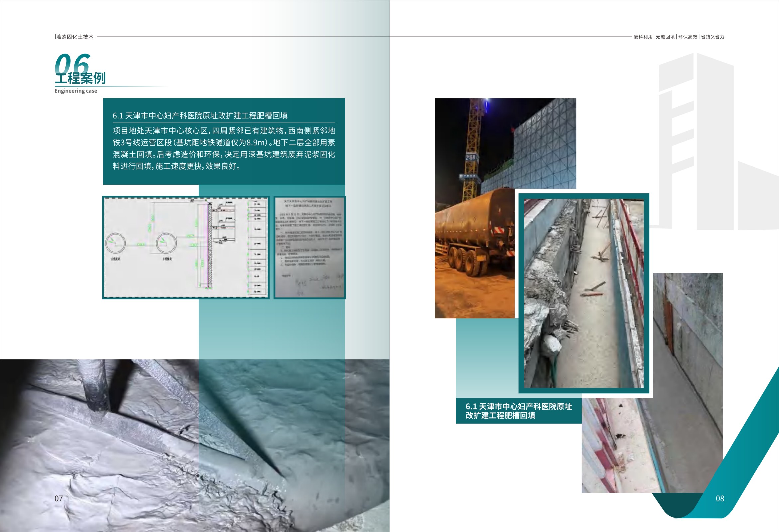Click the line "料进行回填,施工速度更快,效果良好。"
779x532 pixels.
(x=177, y=166)
